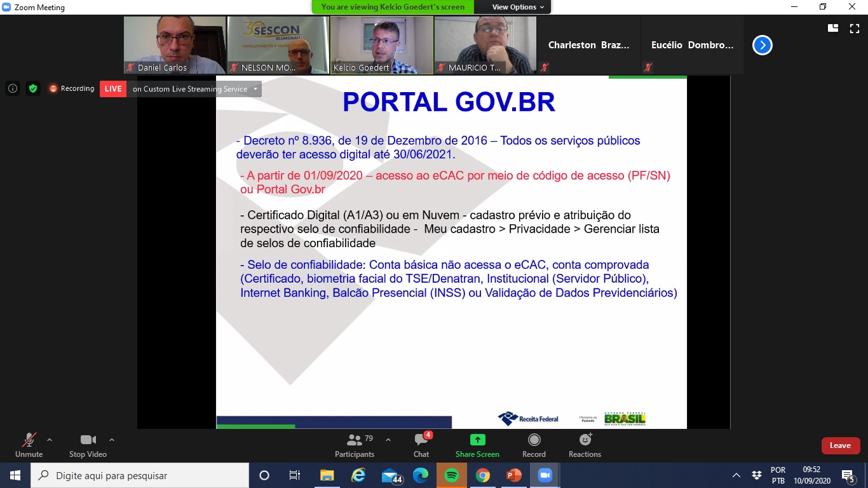Viewport: 868px width, 488px height.
Task: Click the Zoom taskbar icon
Action: click(545, 475)
